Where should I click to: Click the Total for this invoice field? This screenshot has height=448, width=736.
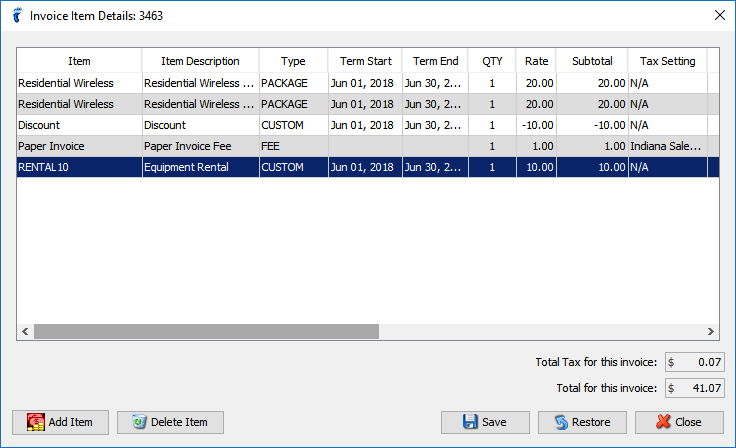coord(695,388)
